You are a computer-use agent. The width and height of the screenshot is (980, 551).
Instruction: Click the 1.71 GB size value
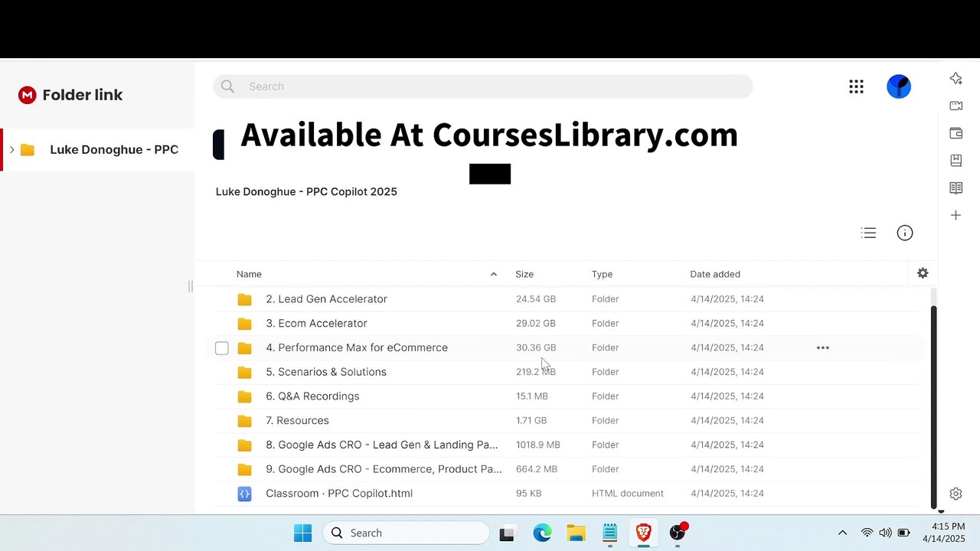point(531,421)
